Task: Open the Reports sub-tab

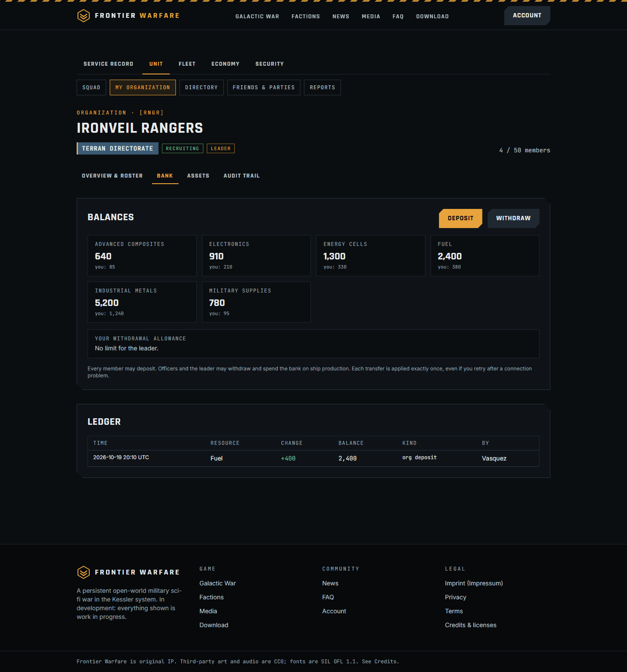Action: (x=323, y=87)
